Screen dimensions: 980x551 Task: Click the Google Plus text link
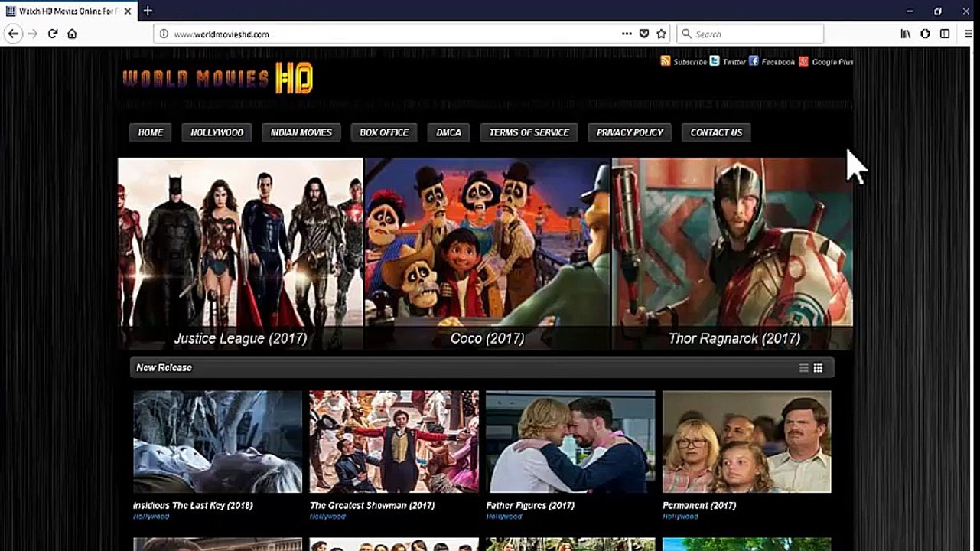tap(832, 62)
